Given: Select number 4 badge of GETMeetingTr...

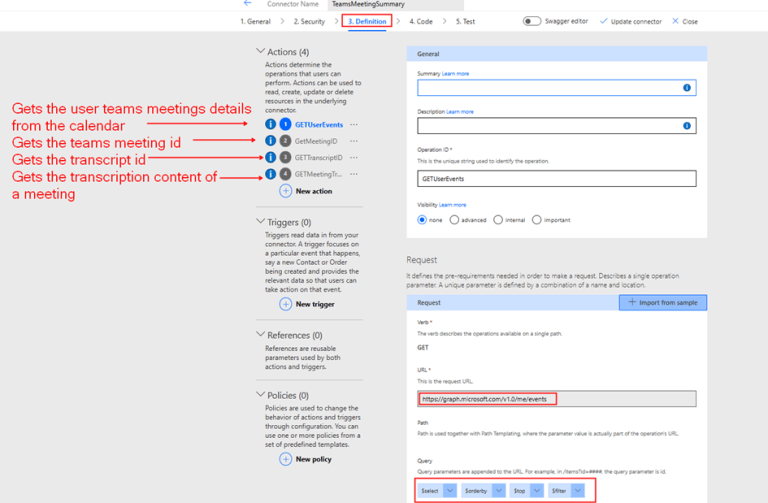Looking at the screenshot, I should tap(286, 174).
